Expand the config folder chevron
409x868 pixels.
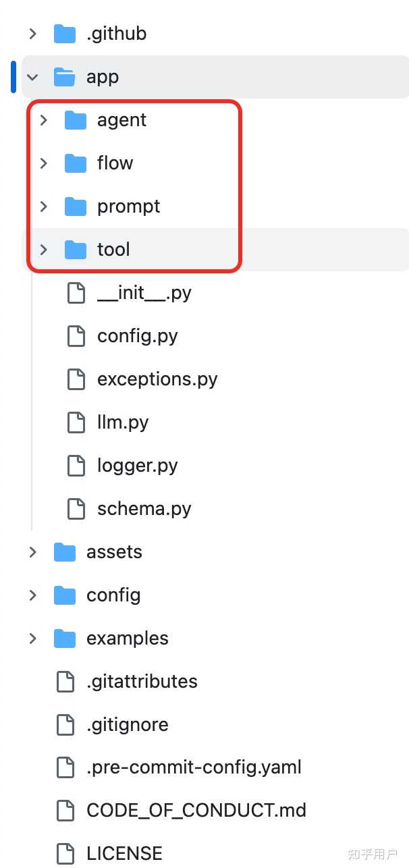(x=32, y=595)
